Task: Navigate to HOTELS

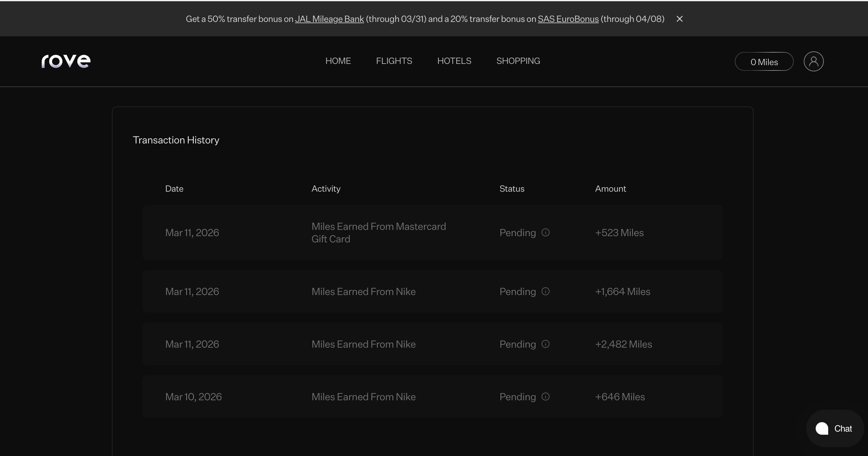Action: coord(454,61)
